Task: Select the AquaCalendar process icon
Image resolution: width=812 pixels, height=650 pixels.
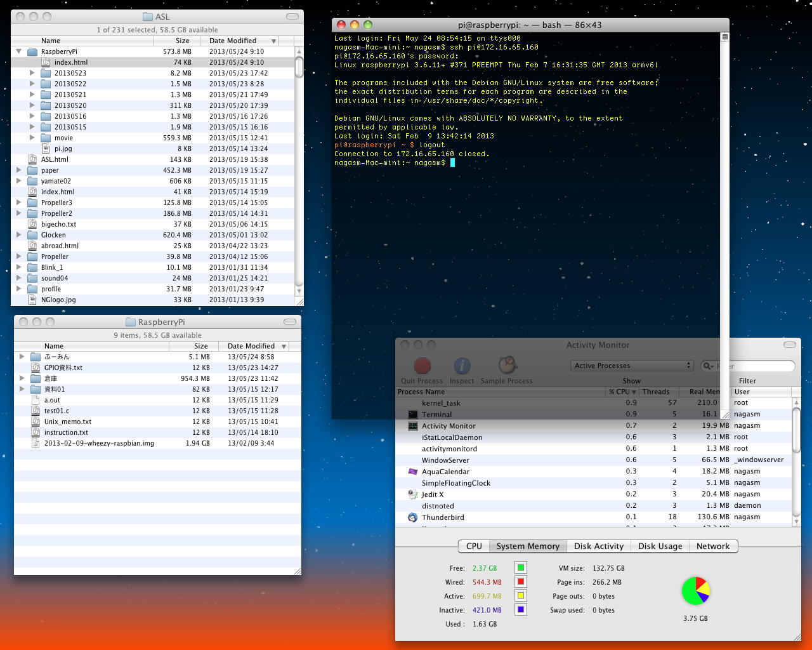Action: (x=412, y=472)
